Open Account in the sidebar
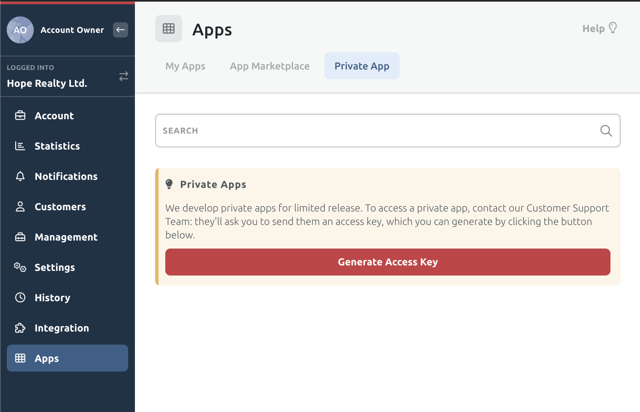 coord(54,116)
